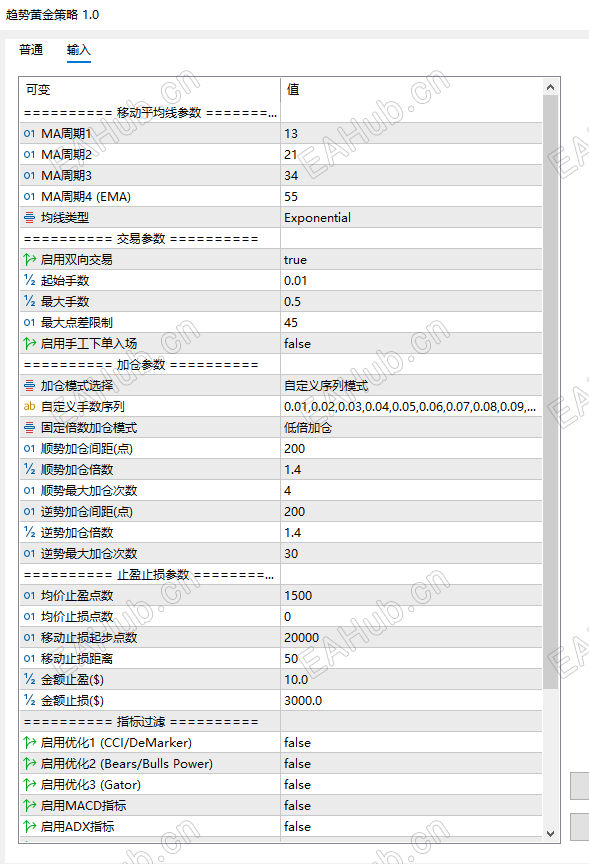The image size is (589, 864).
Task: Click the vertical scrollbar thumb
Action: coord(550,392)
